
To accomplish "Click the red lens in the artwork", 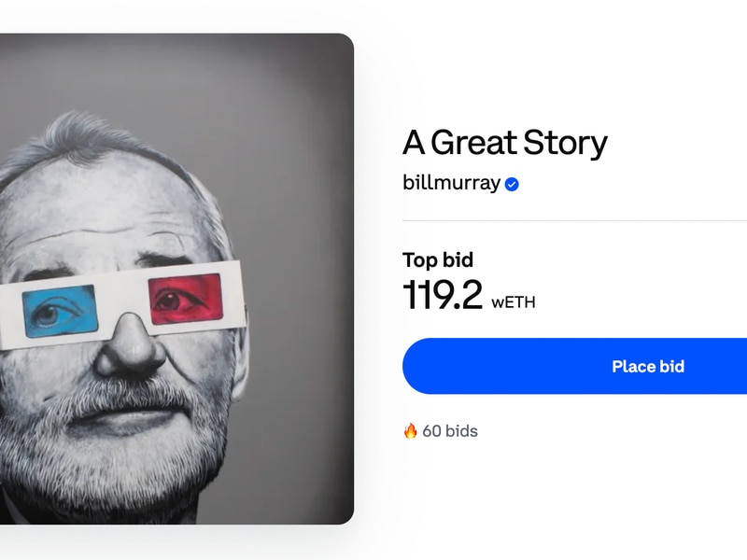I will [186, 299].
